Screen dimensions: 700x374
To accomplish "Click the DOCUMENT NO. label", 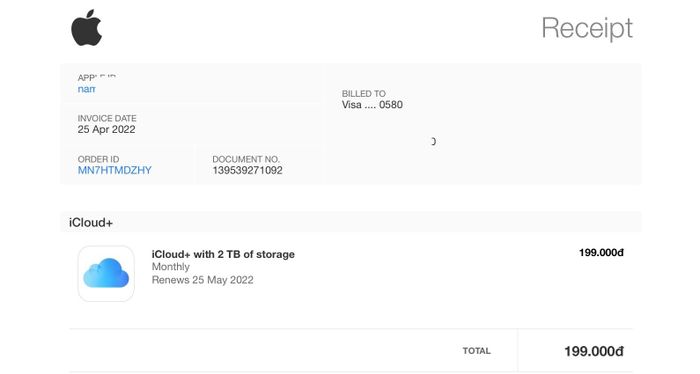I will pos(246,159).
